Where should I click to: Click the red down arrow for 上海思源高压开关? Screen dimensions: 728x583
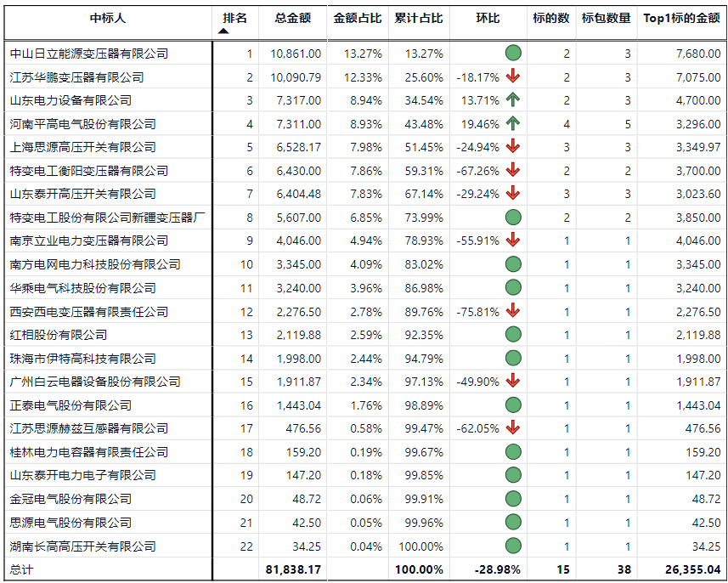tap(513, 147)
